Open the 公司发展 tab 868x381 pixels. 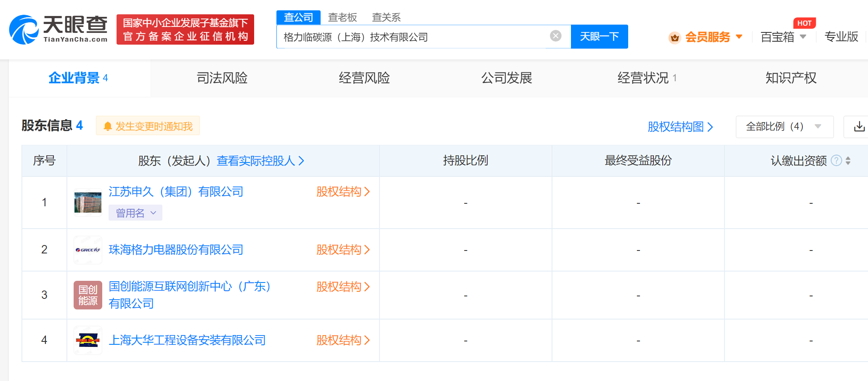507,78
